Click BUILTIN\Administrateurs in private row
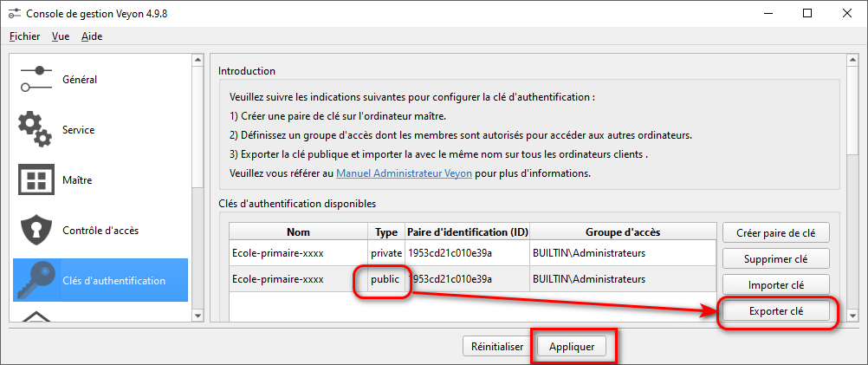 622,253
